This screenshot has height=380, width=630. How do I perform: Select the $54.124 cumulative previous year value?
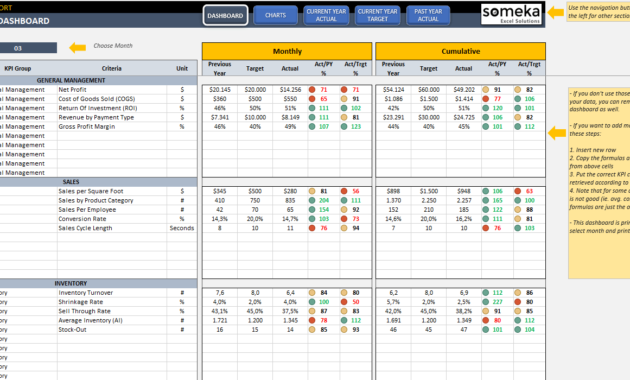[x=393, y=90]
